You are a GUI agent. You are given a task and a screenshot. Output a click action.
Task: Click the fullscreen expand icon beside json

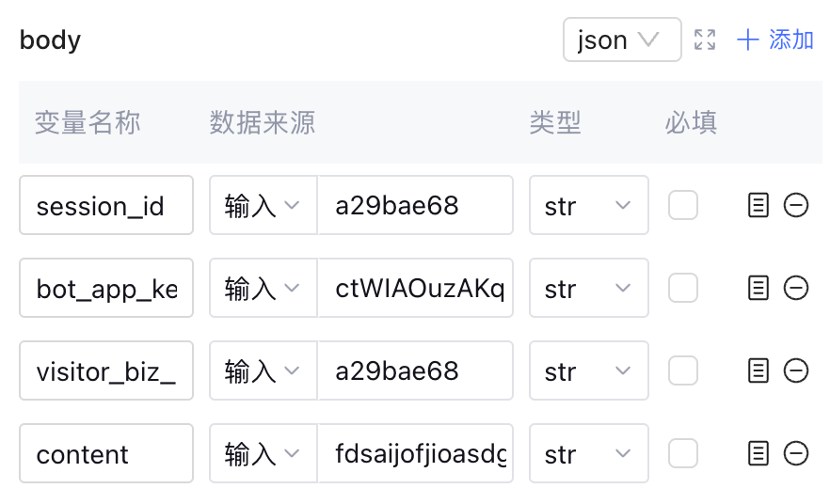pos(705,39)
